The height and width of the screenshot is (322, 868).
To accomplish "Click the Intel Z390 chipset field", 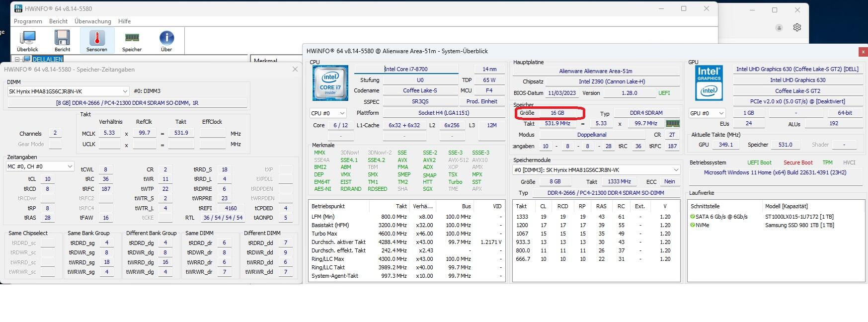I will (612, 81).
